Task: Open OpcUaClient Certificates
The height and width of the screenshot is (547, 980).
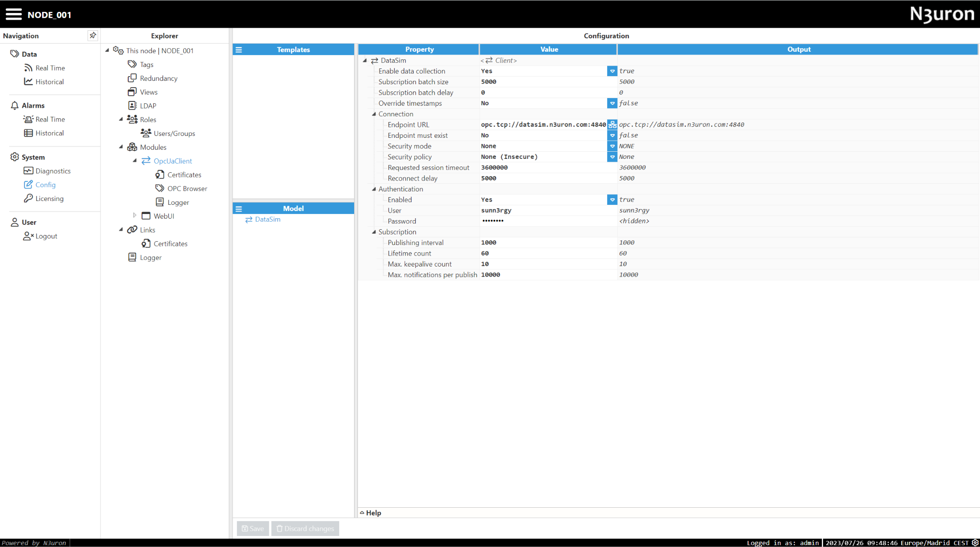Action: (184, 175)
